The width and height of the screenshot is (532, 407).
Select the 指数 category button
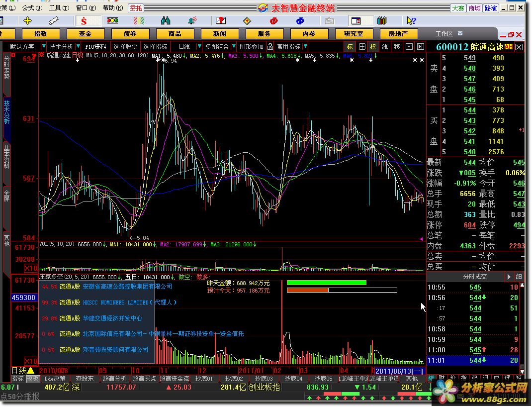coord(41,34)
